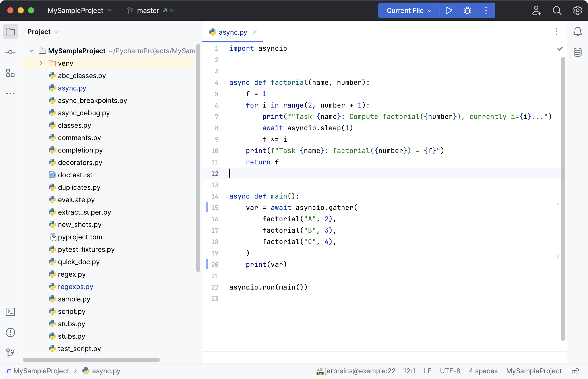Image resolution: width=588 pixels, height=379 pixels.
Task: Open the Terminal tool window
Action: pyautogui.click(x=10, y=312)
